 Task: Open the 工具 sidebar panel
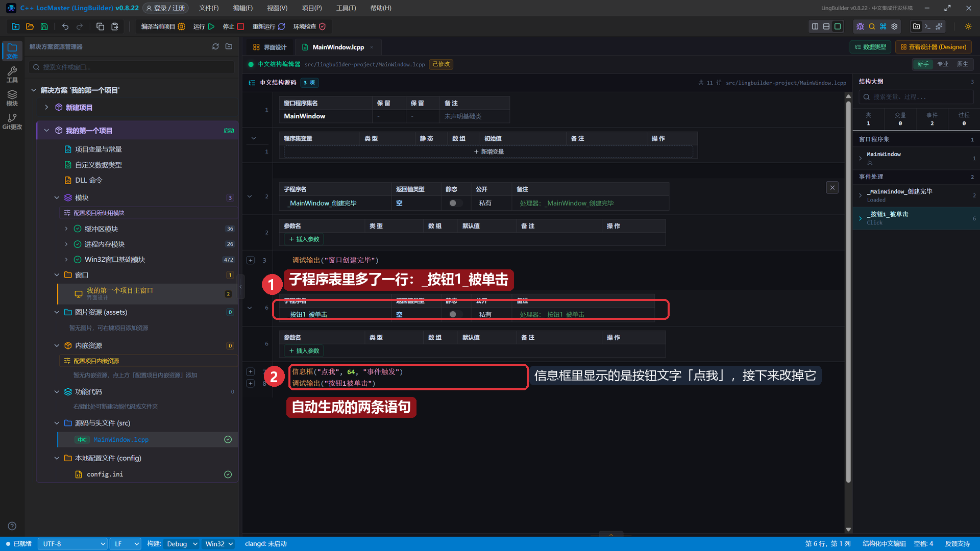[x=12, y=74]
